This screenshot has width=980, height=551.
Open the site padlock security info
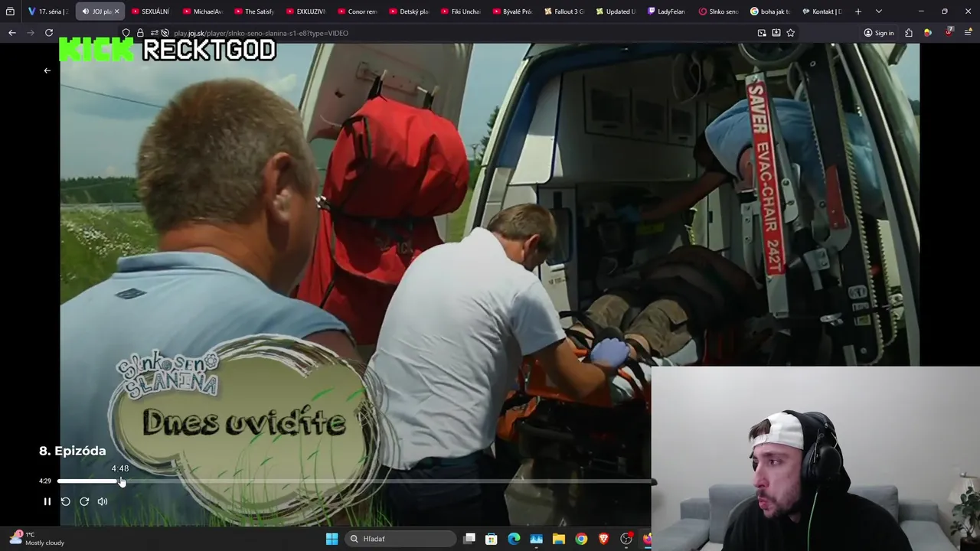point(140,33)
